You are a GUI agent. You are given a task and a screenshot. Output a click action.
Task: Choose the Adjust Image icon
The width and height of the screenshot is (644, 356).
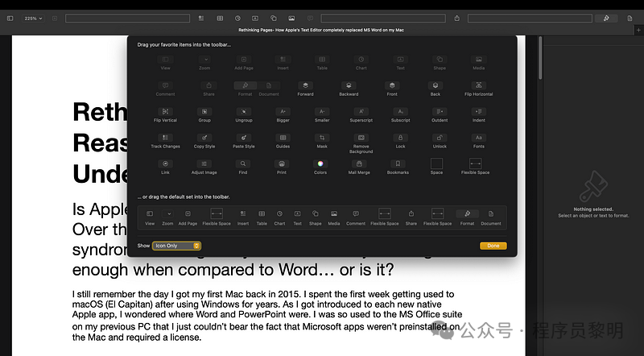tap(204, 164)
